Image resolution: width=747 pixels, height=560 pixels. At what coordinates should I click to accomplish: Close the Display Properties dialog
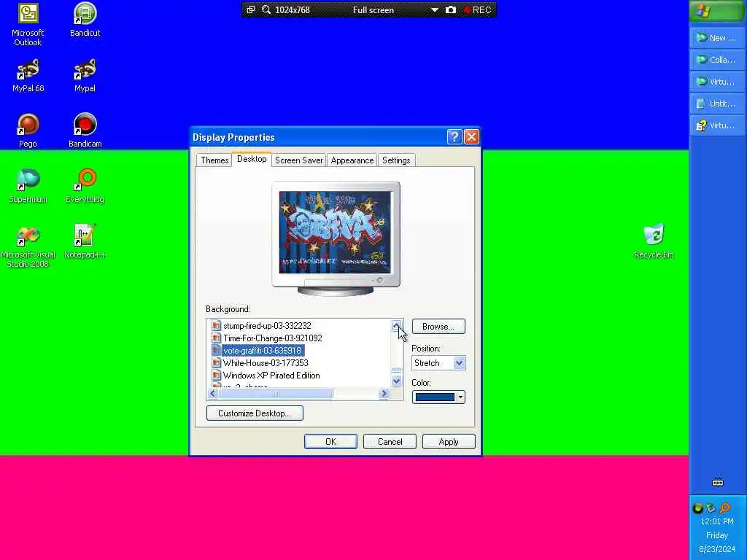click(x=471, y=137)
